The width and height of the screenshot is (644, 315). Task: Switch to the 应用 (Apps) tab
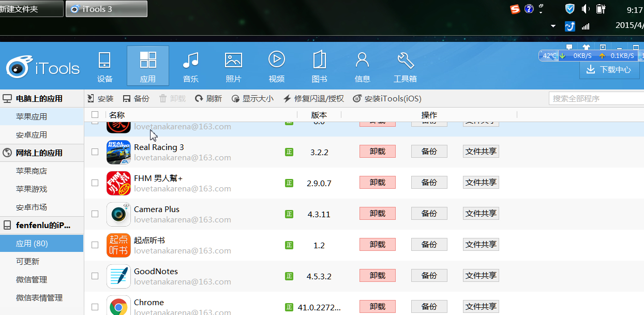tap(148, 66)
